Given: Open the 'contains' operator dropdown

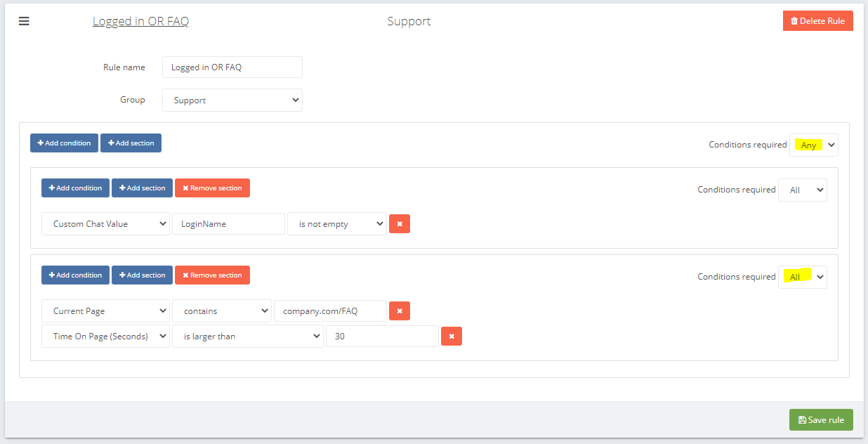Looking at the screenshot, I should [x=222, y=311].
